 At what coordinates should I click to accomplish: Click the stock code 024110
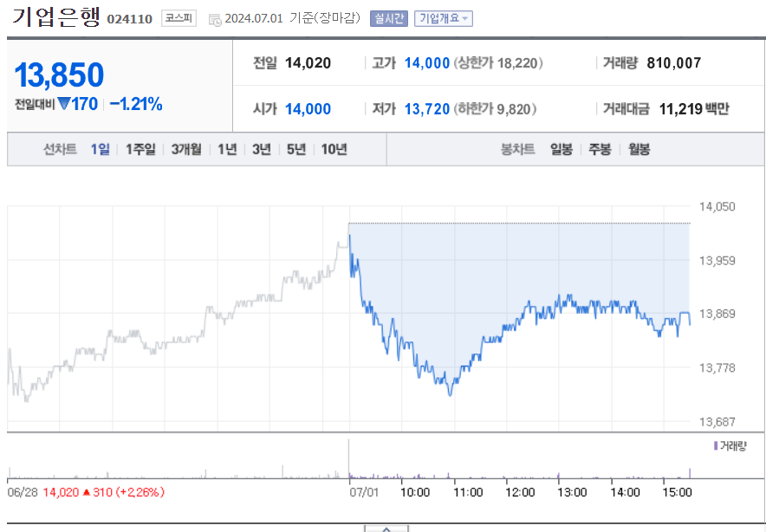[x=129, y=19]
